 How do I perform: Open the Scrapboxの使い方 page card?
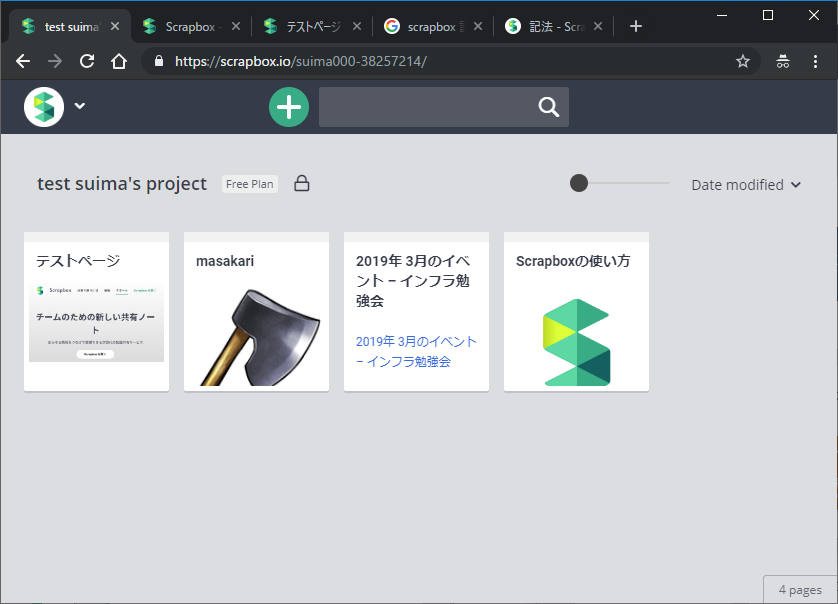(576, 312)
